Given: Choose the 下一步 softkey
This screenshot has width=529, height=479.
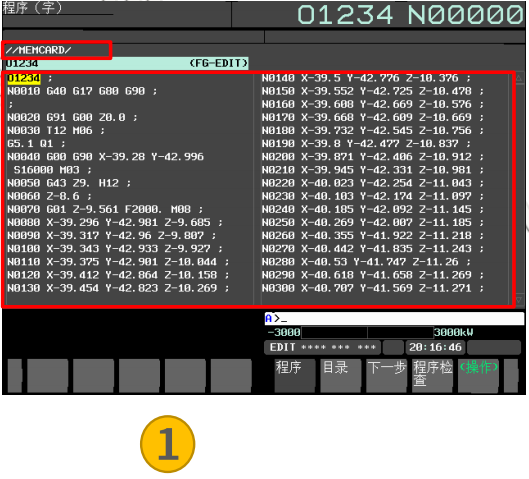Looking at the screenshot, I should tap(386, 375).
